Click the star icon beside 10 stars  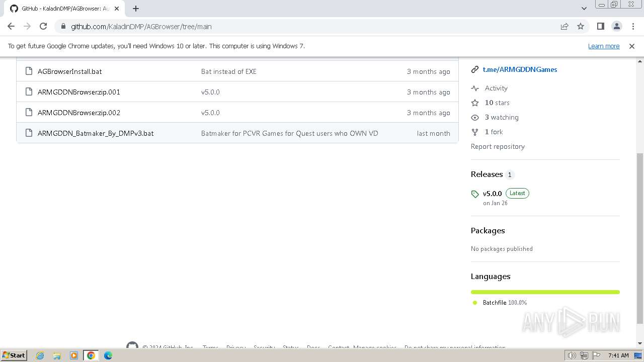pos(474,103)
